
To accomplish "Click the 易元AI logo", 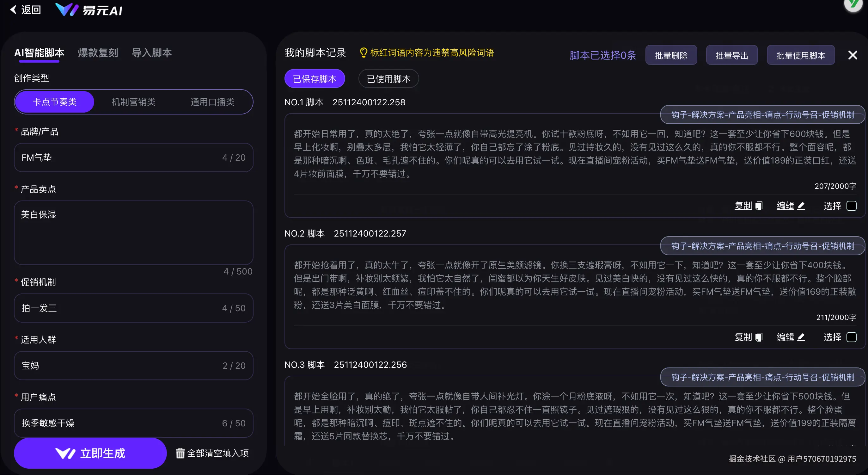I will click(89, 9).
